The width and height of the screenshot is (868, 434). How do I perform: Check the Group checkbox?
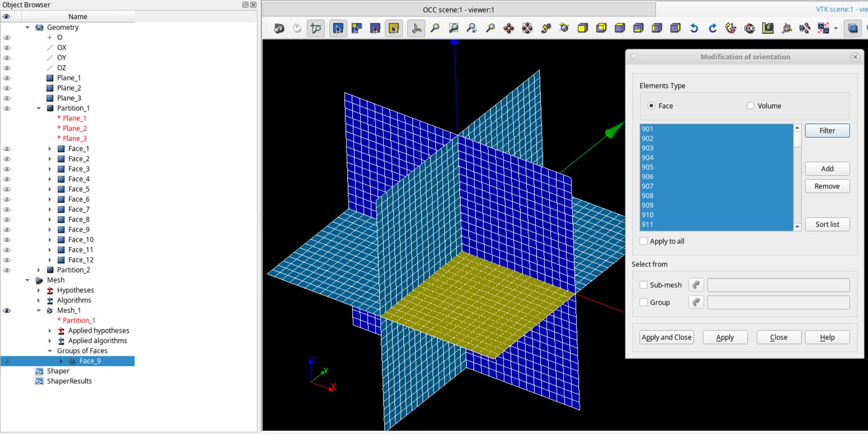click(x=643, y=302)
